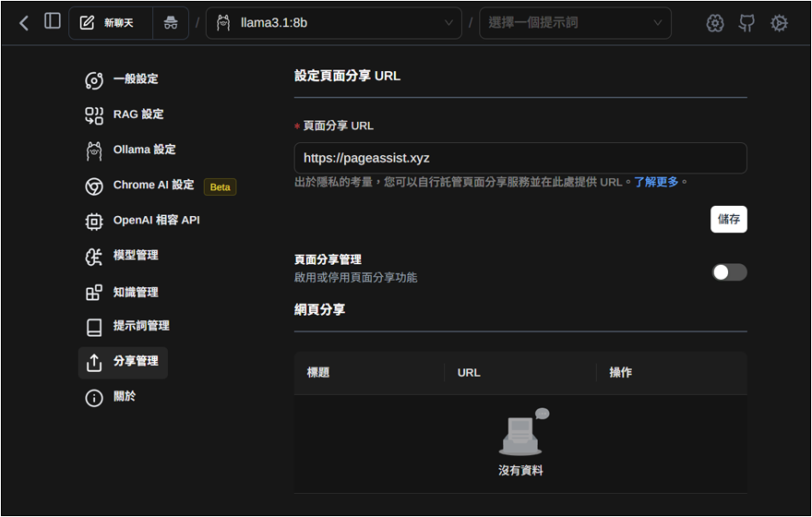
Task: Toggle the sidebar panel icon
Action: coord(53,21)
